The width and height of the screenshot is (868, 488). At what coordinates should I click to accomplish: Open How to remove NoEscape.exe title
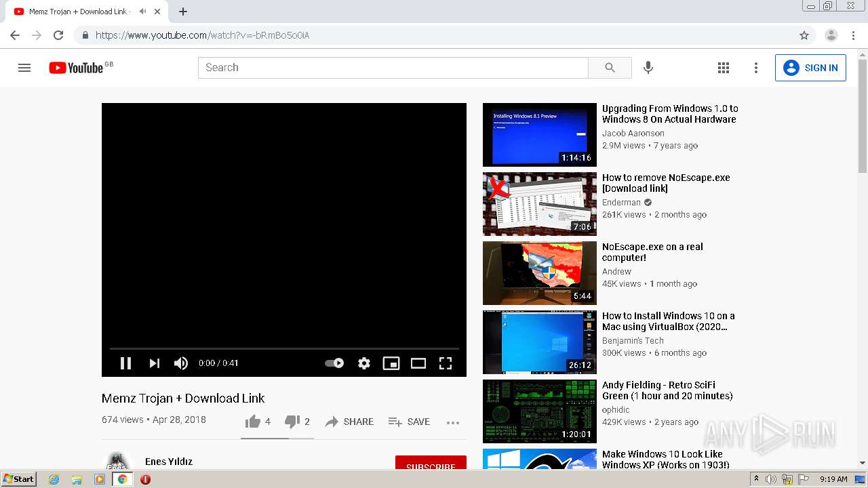pyautogui.click(x=666, y=183)
